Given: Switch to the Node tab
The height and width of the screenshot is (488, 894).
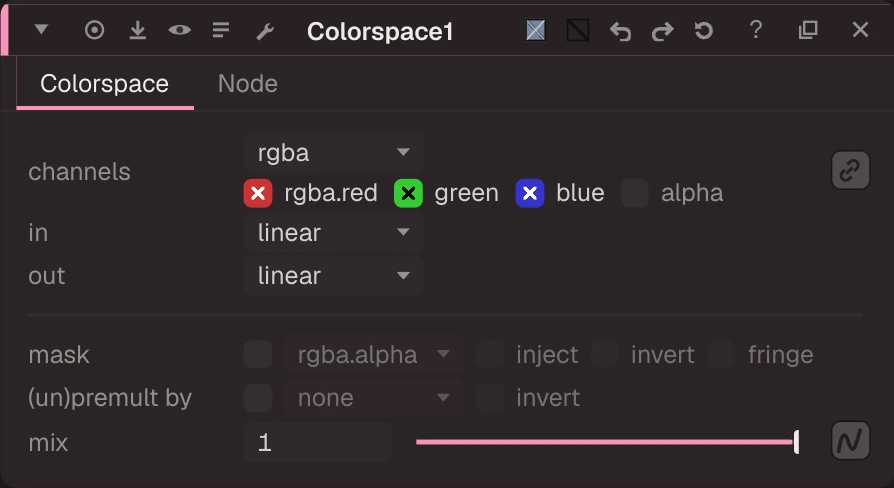Looking at the screenshot, I should click(247, 84).
